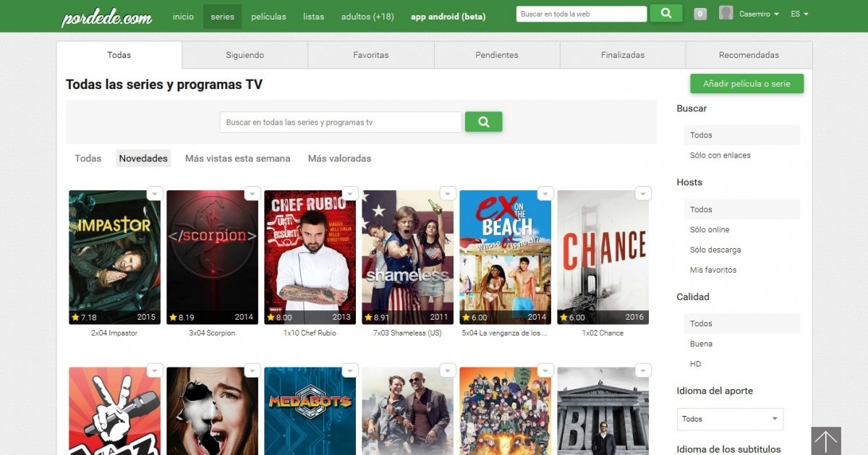Select Mis favoritos host filter
868x455 pixels.
pos(712,270)
